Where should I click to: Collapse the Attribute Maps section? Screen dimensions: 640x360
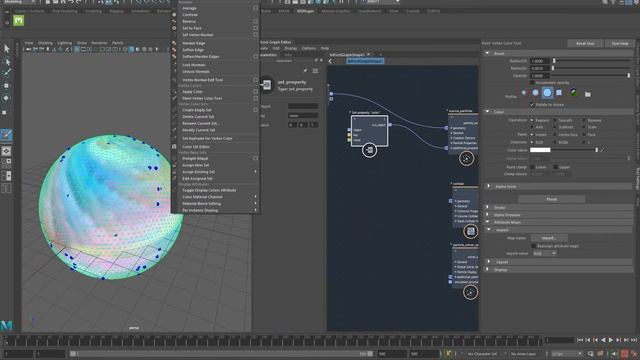[487, 222]
